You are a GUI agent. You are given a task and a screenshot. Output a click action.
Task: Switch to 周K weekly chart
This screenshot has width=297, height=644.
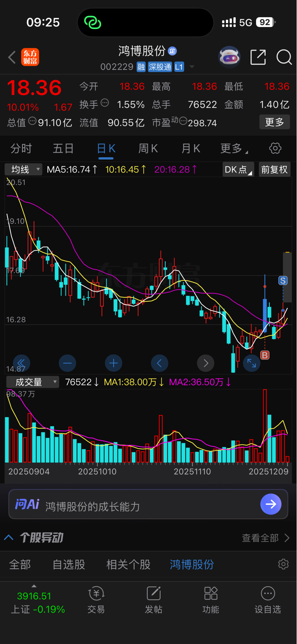coord(148,149)
